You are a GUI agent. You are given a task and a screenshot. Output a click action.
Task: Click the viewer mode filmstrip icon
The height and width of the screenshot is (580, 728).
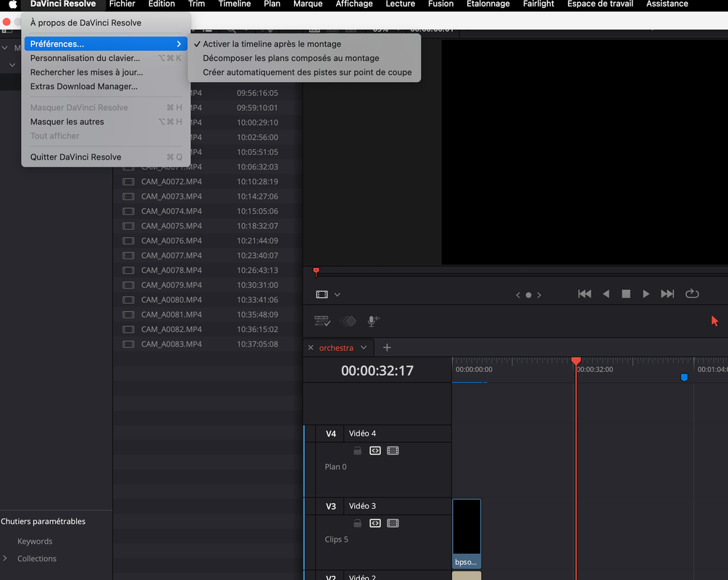click(322, 294)
